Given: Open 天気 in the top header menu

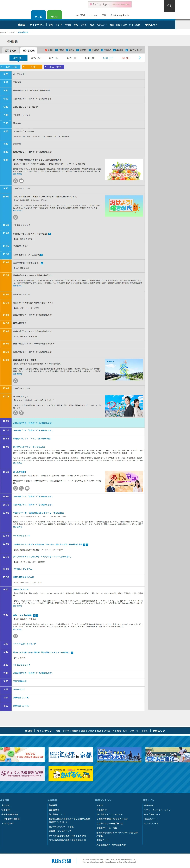Looking at the screenshot, I should click(104, 15).
